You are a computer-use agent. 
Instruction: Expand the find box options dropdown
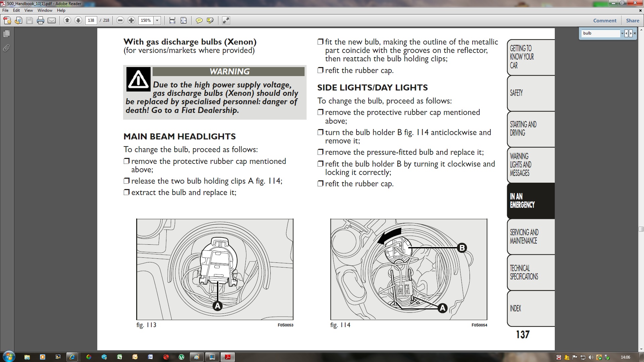(x=622, y=33)
